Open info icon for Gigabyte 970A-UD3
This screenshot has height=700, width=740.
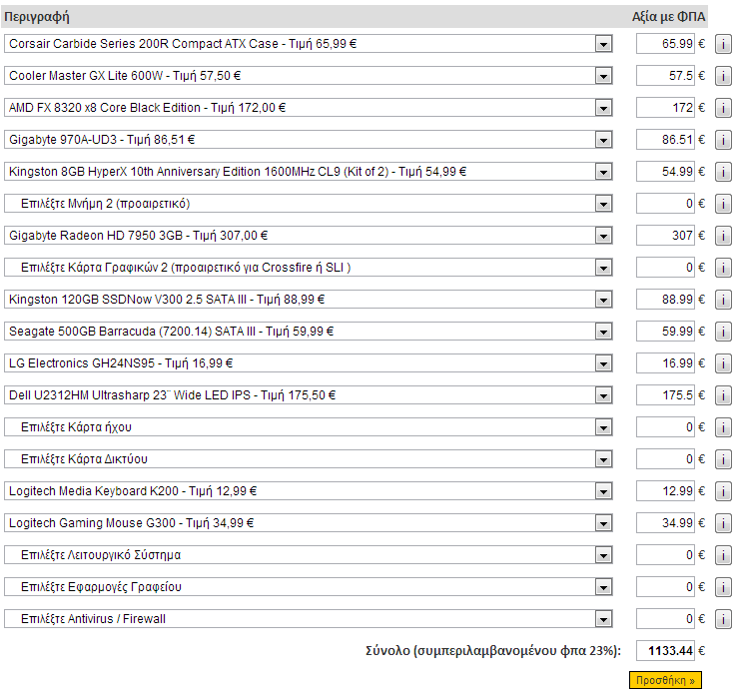point(723,140)
